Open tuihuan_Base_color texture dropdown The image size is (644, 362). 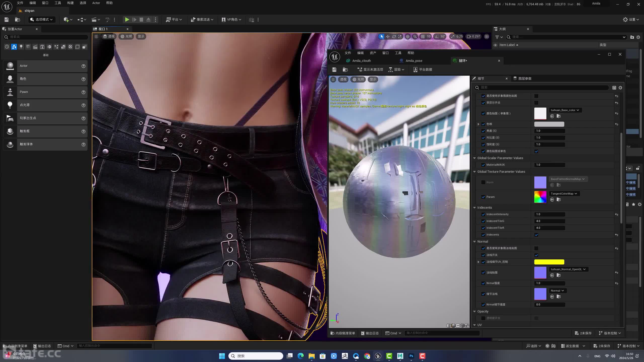pyautogui.click(x=565, y=110)
